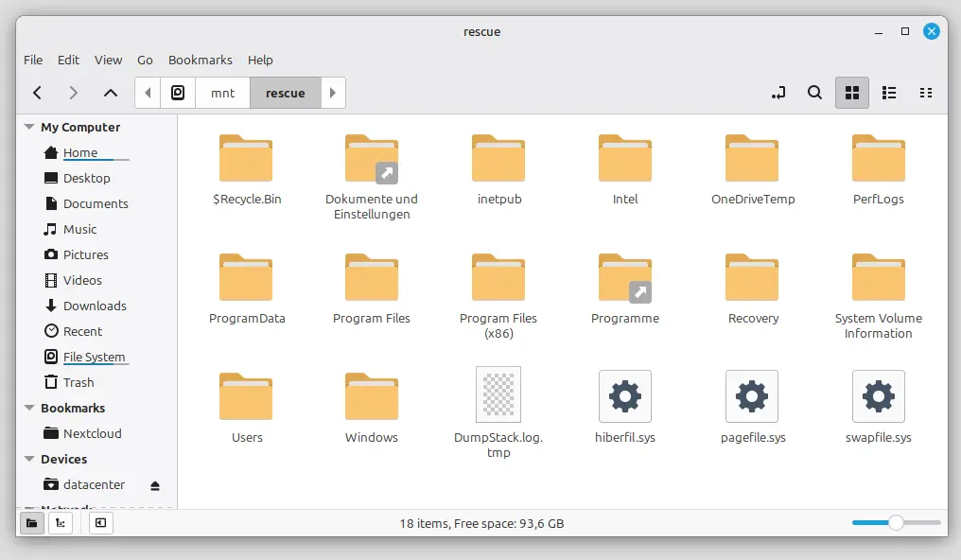Open the search tool
Viewport: 961px width, 560px height.
[x=814, y=93]
